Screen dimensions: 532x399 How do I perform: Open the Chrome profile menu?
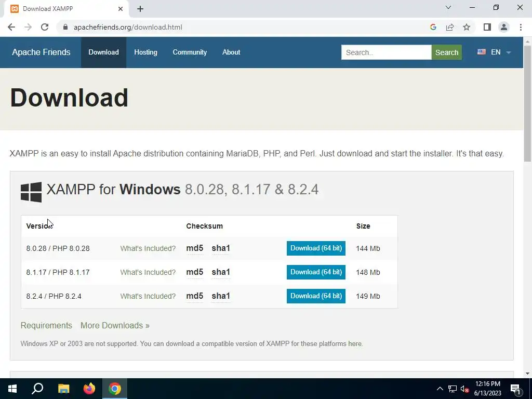(504, 27)
